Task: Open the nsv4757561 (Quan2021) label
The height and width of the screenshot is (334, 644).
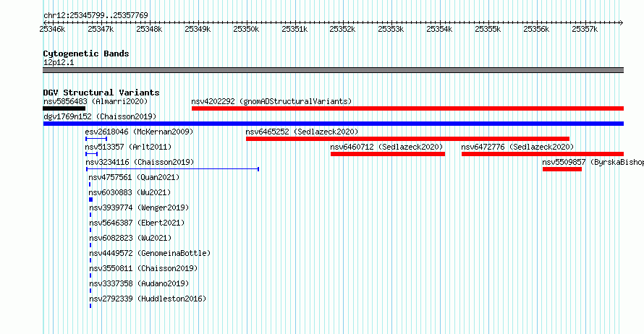Action: (135, 177)
